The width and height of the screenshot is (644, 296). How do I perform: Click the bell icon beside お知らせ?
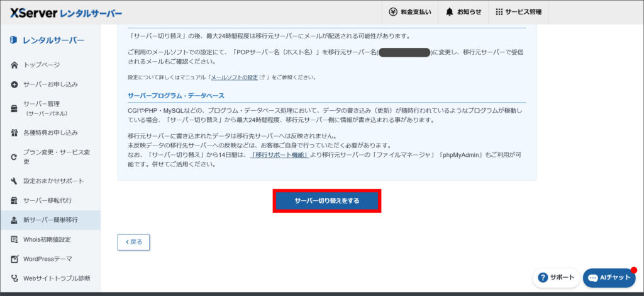450,12
